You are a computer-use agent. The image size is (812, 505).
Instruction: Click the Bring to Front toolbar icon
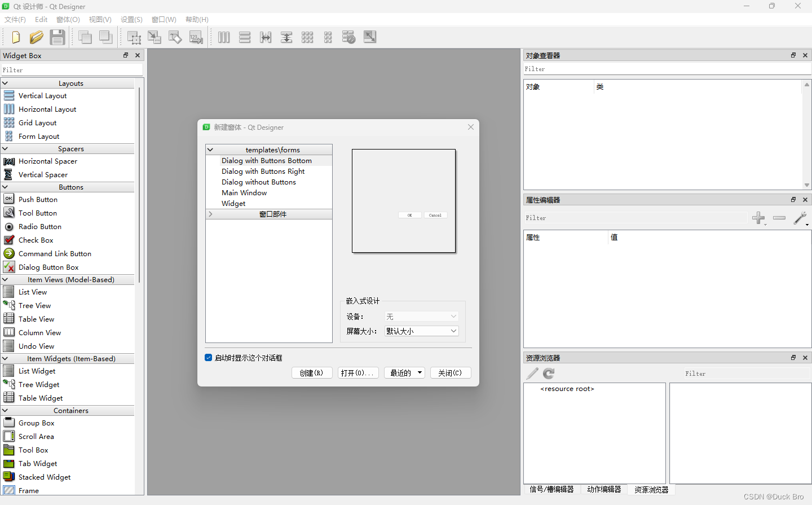[105, 37]
